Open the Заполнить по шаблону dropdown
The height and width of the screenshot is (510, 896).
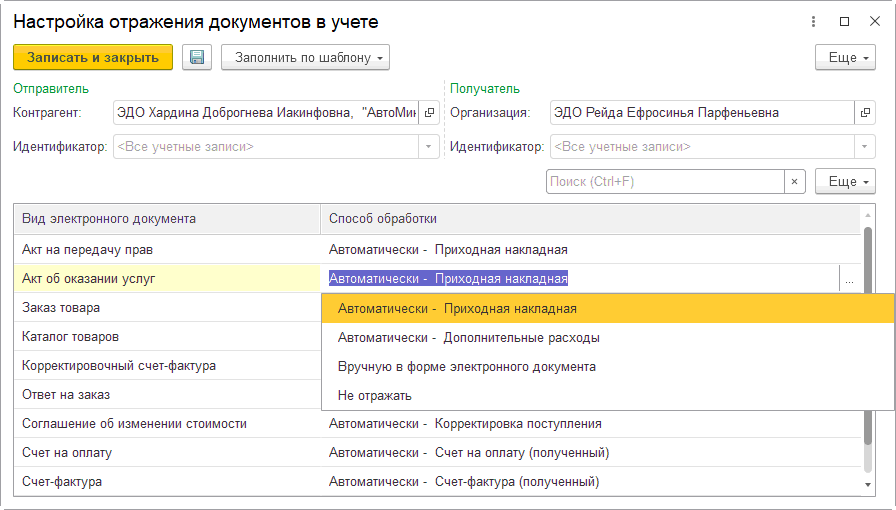(305, 57)
